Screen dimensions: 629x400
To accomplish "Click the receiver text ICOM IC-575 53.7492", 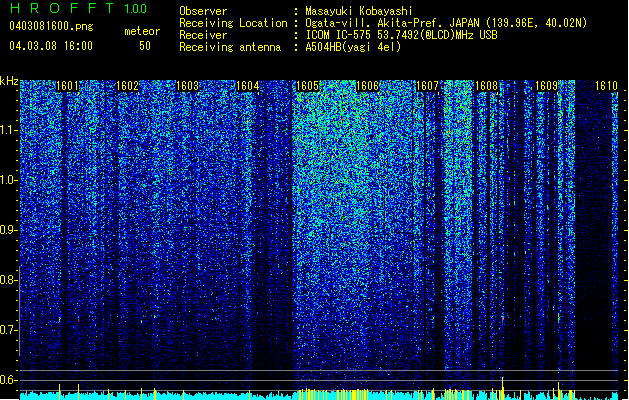I will tap(401, 35).
